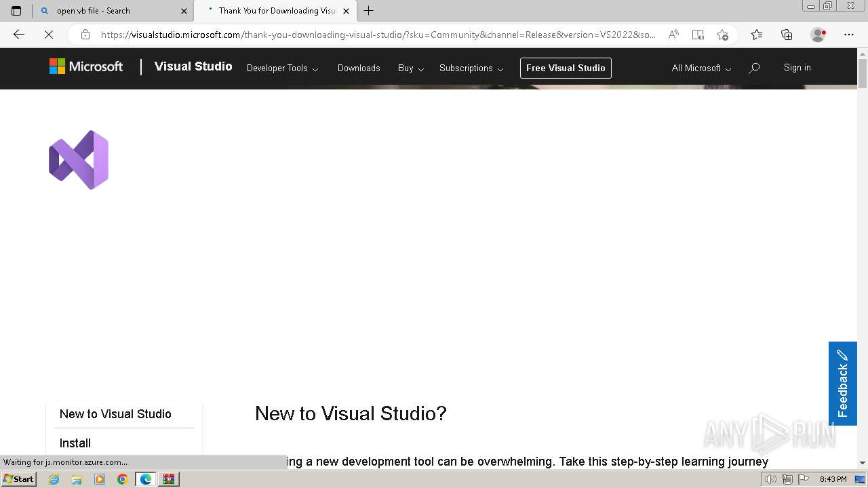This screenshot has width=868, height=488.
Task: Close the 'Thank You for Downloading' tab
Action: click(347, 11)
